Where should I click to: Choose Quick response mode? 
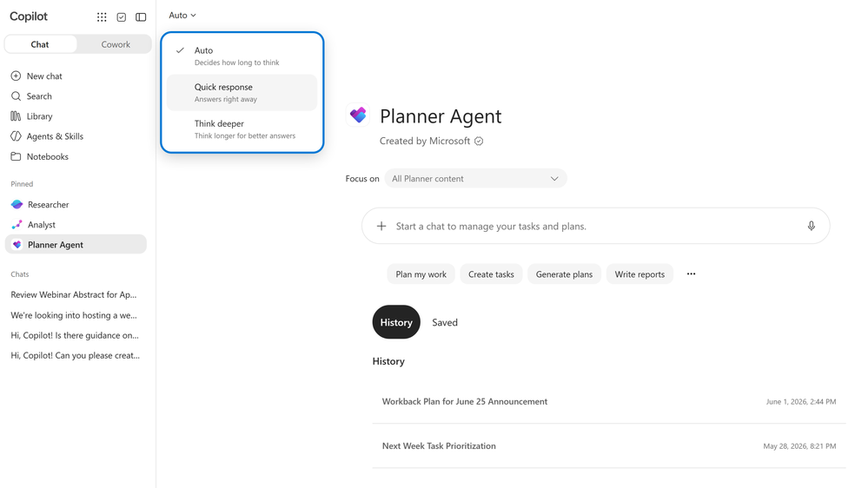tap(242, 92)
